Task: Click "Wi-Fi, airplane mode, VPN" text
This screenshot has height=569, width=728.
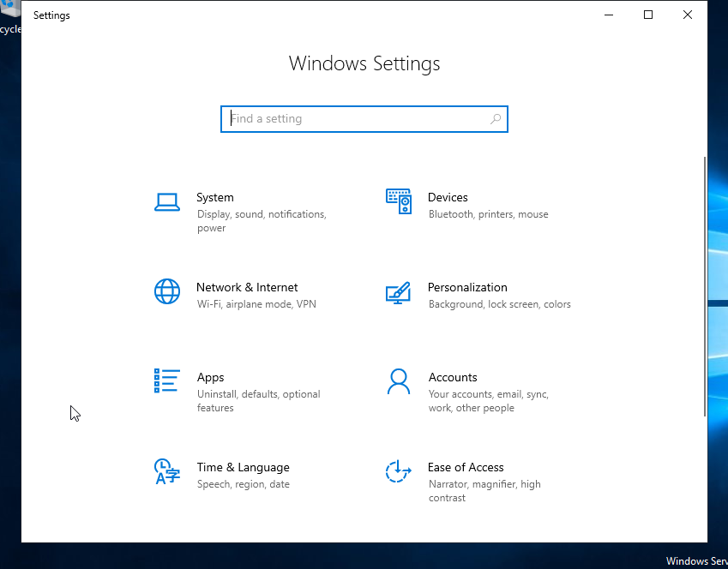Action: (x=256, y=304)
